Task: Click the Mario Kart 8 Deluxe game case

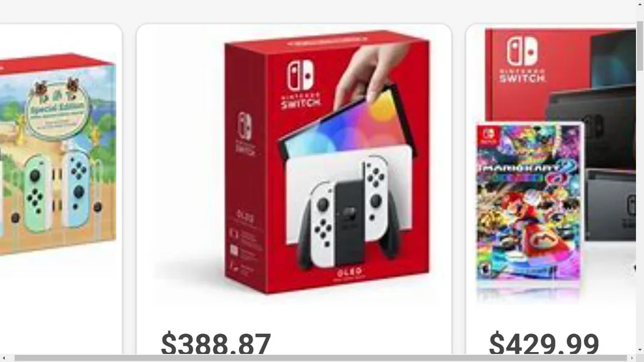Action: coord(530,202)
